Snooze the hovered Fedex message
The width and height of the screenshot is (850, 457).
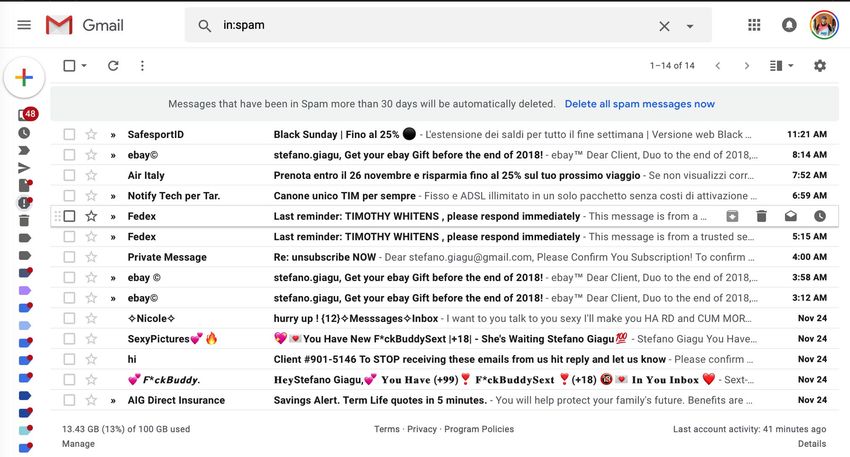point(820,216)
